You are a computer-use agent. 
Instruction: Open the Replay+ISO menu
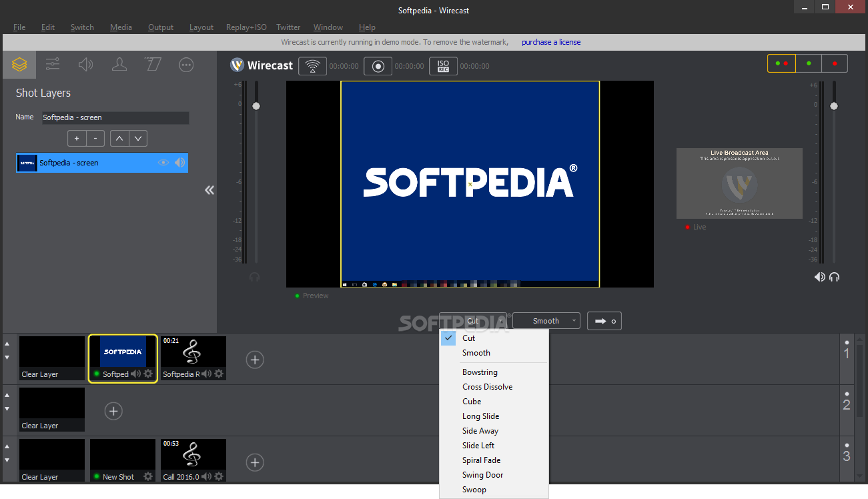[246, 27]
